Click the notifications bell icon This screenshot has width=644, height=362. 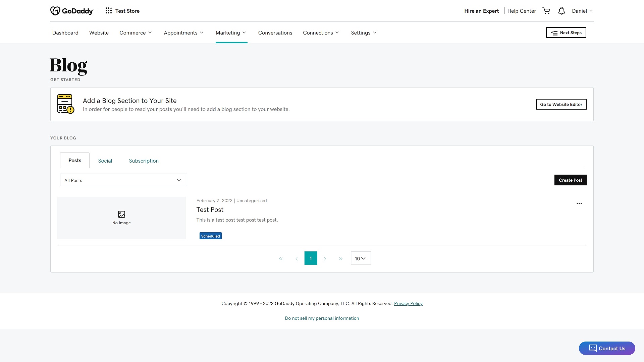point(561,11)
